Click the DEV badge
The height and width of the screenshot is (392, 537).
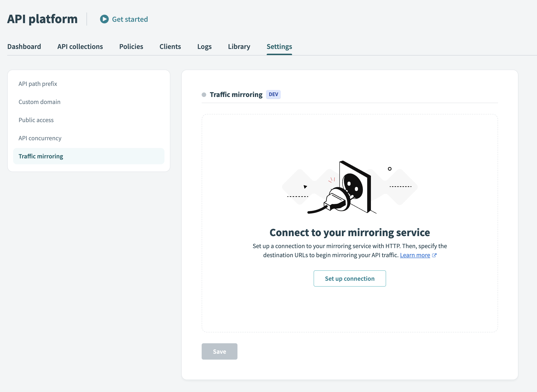[273, 94]
